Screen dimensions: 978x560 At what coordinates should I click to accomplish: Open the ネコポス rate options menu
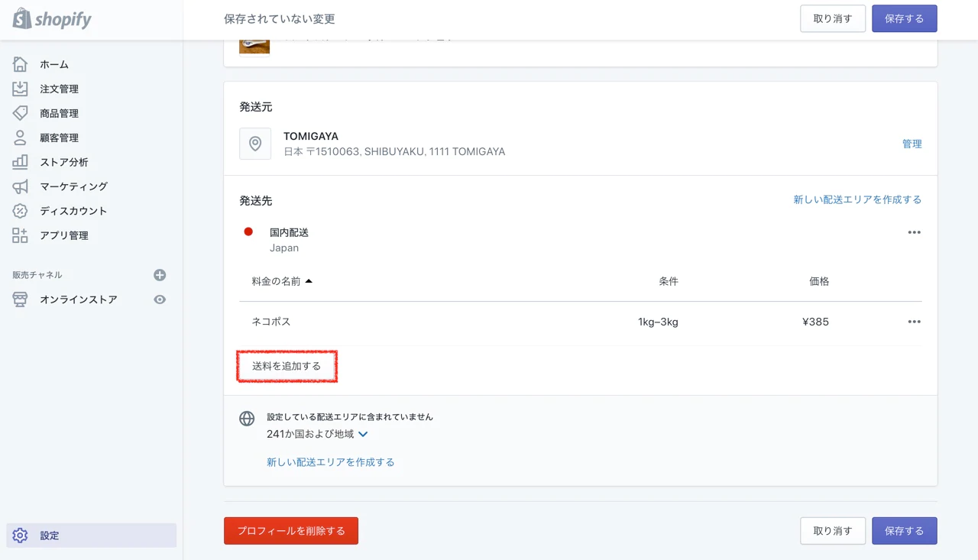coord(914,322)
